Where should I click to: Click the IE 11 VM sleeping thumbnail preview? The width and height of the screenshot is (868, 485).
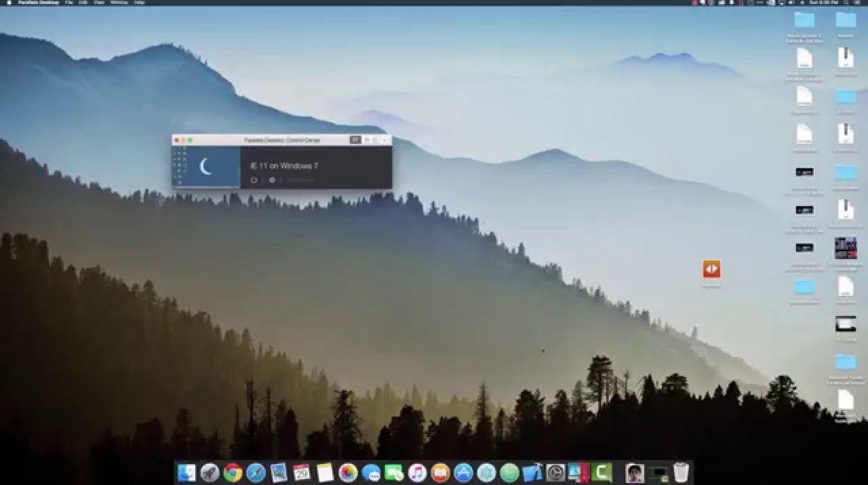(206, 166)
